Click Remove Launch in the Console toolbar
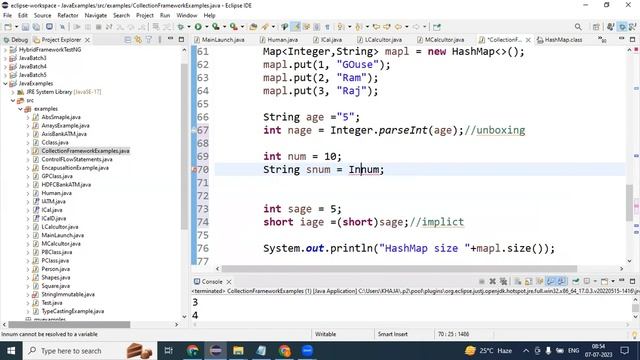640x360 pixels. pos(493,282)
